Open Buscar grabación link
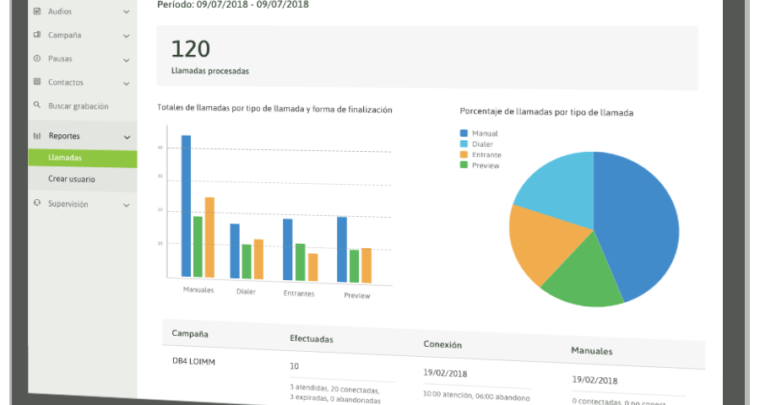This screenshot has height=405, width=760. (78, 106)
